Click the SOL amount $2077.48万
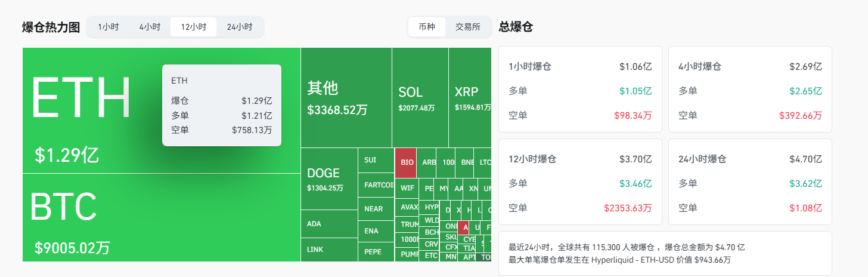Screen dimensions: 868x277 click(x=417, y=108)
